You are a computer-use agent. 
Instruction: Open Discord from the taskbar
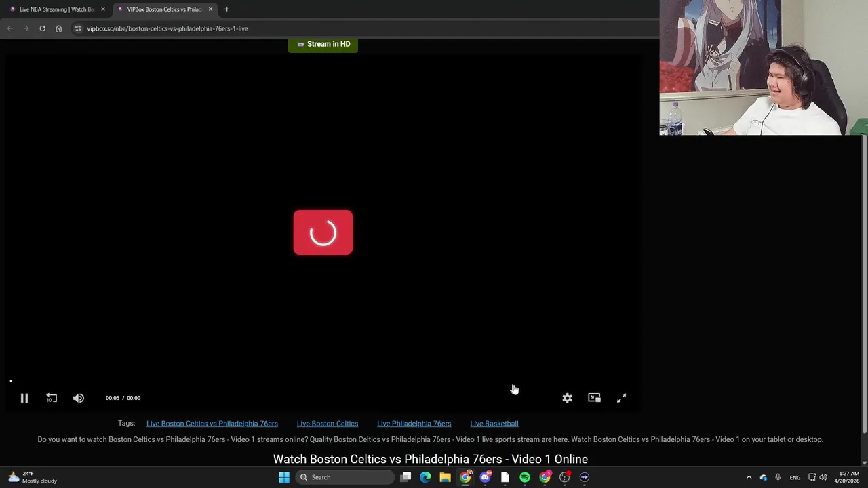click(485, 477)
